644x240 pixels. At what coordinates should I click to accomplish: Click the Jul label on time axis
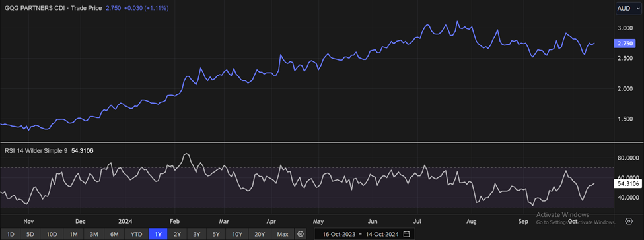point(417,221)
